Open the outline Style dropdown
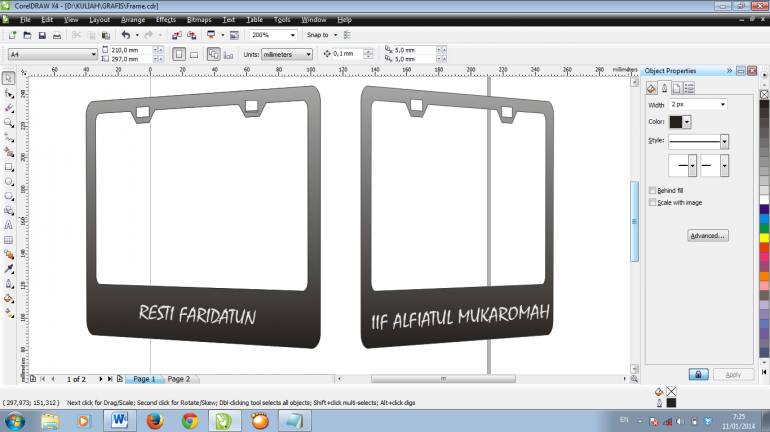Viewport: 770px width, 432px height. click(x=724, y=142)
